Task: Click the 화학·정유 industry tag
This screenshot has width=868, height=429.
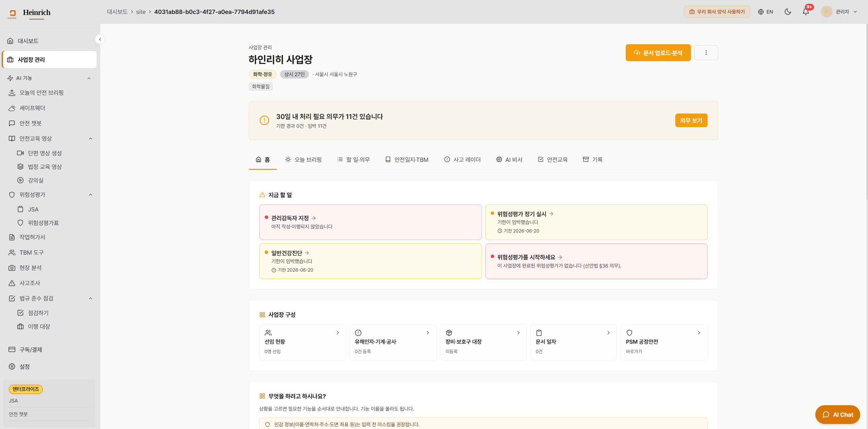Action: coord(262,74)
